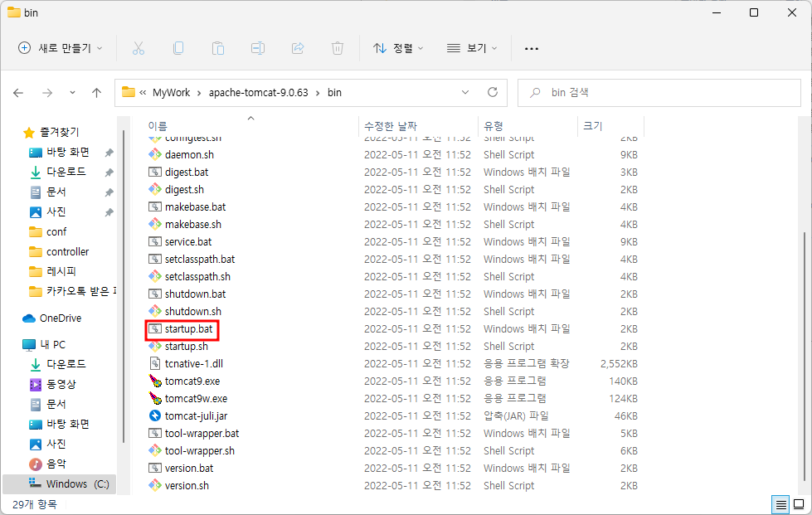Click the bin 검색 search field
812x515 pixels.
pyautogui.click(x=659, y=93)
